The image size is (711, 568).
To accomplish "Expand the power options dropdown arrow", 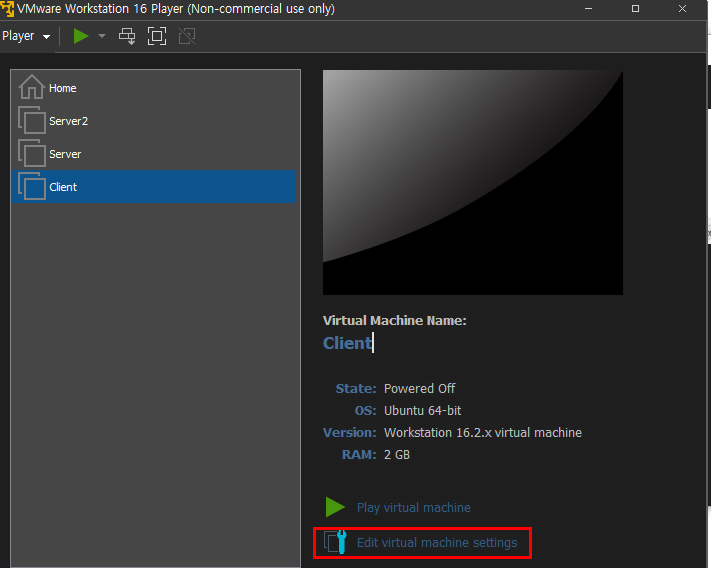I will click(x=102, y=36).
